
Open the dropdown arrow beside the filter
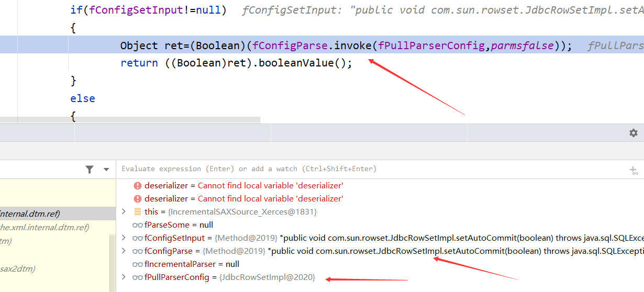(x=106, y=170)
